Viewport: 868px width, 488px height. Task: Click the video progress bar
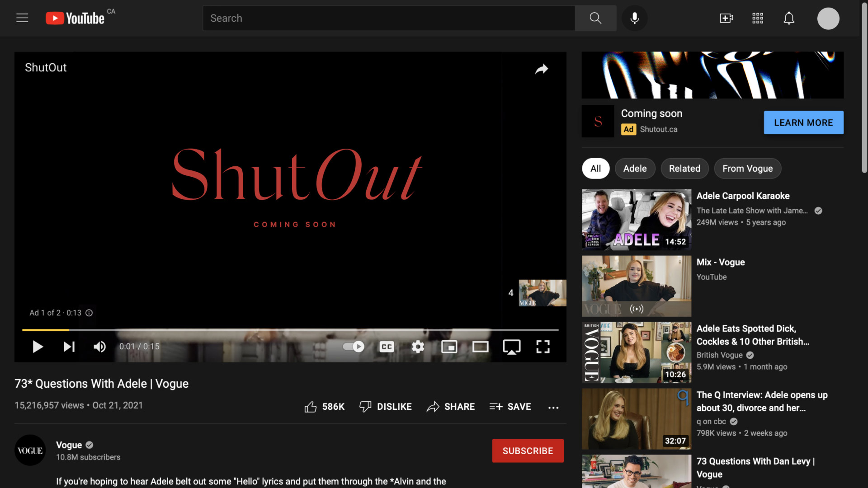tap(289, 330)
